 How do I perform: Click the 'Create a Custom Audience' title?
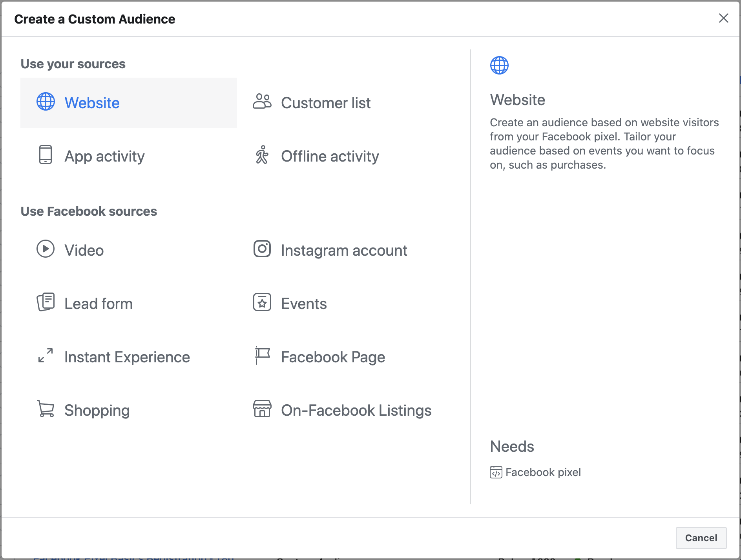click(95, 19)
